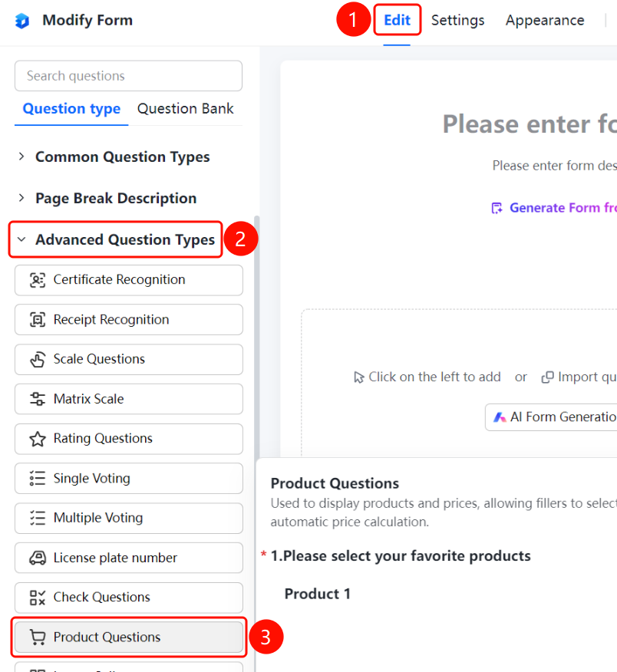Switch to the Question Bank tab
The height and width of the screenshot is (672, 617).
coord(185,109)
